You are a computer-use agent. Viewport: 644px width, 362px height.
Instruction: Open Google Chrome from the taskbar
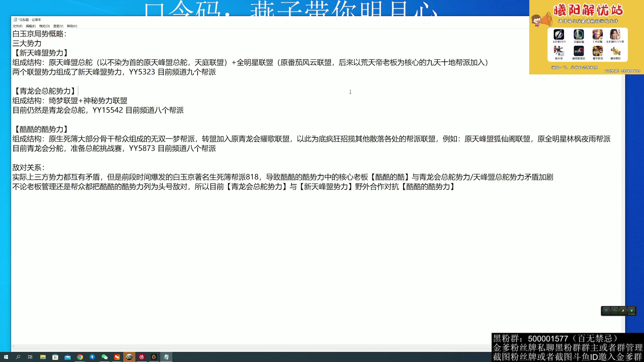pyautogui.click(x=80, y=357)
